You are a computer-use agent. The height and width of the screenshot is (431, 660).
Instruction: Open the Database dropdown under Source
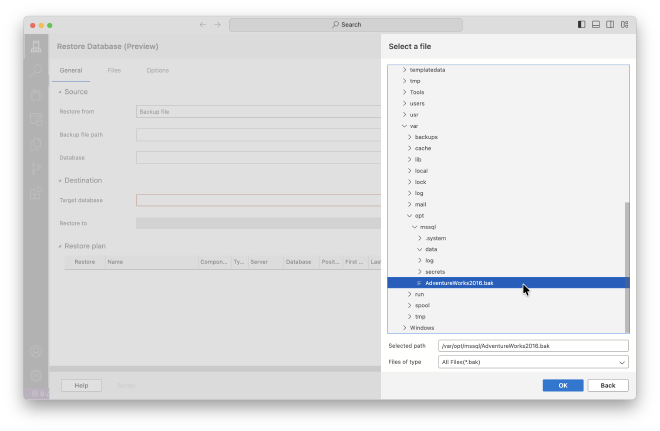(x=258, y=158)
